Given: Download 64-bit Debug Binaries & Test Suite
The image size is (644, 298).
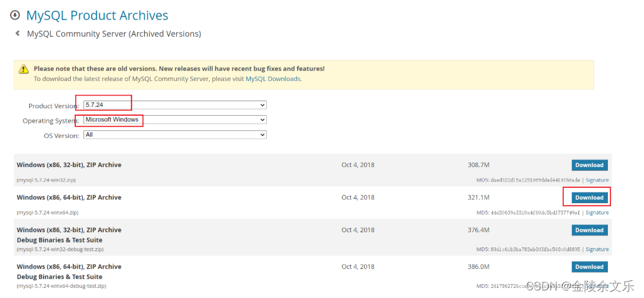Looking at the screenshot, I should click(590, 267).
